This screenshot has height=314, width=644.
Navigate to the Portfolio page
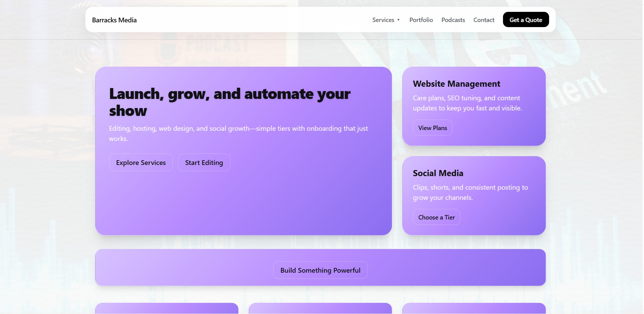[421, 20]
